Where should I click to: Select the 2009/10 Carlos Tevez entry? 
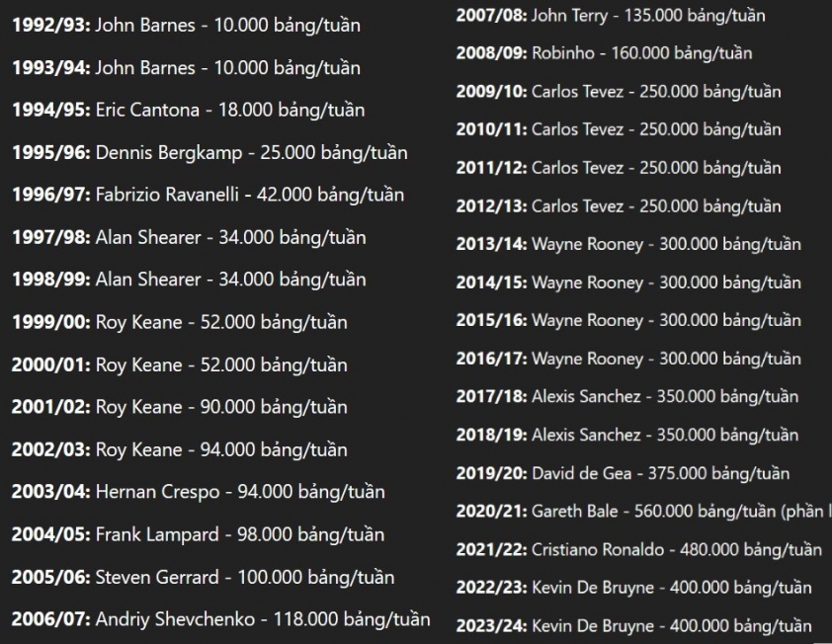619,92
